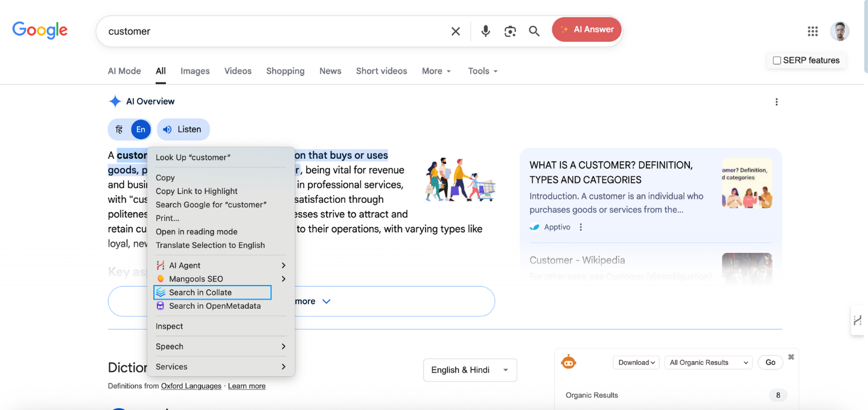Click the Apptivo article thumbnail

(x=747, y=184)
